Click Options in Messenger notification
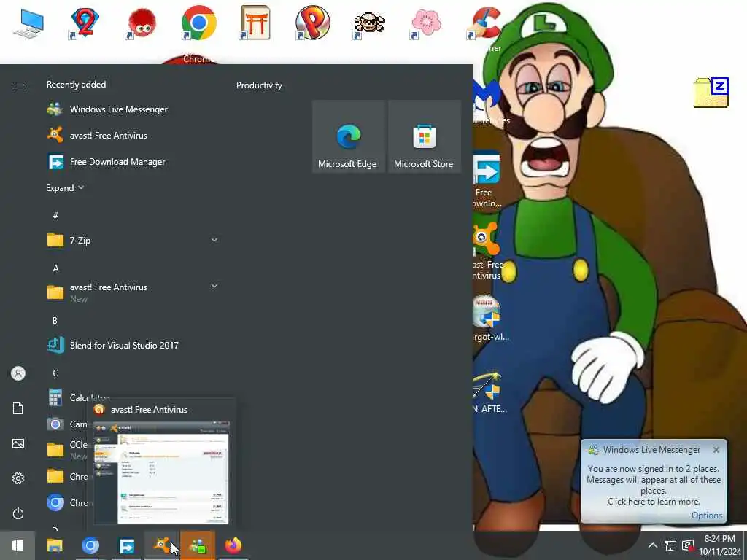Screen dimensions: 747x560 pyautogui.click(x=707, y=516)
